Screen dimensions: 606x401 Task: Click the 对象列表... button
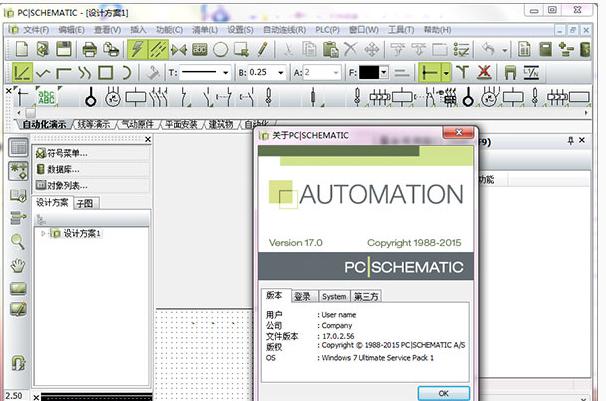pos(92,185)
